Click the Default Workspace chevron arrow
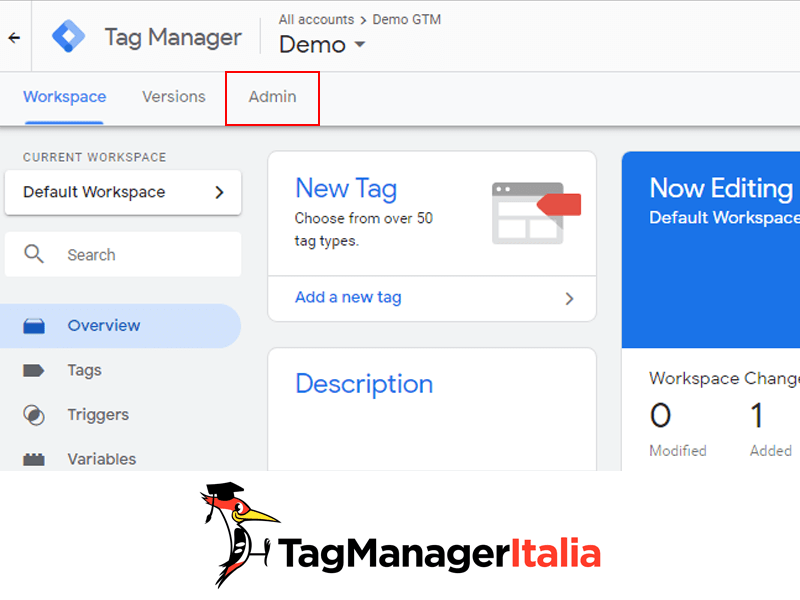This screenshot has height=600, width=800. click(x=219, y=192)
